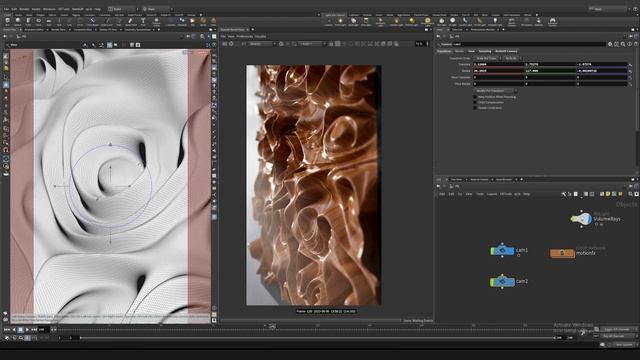Image resolution: width=640 pixels, height=360 pixels.
Task: Open the Rx Ry Rz rotation order dropdown
Action: tap(512, 58)
